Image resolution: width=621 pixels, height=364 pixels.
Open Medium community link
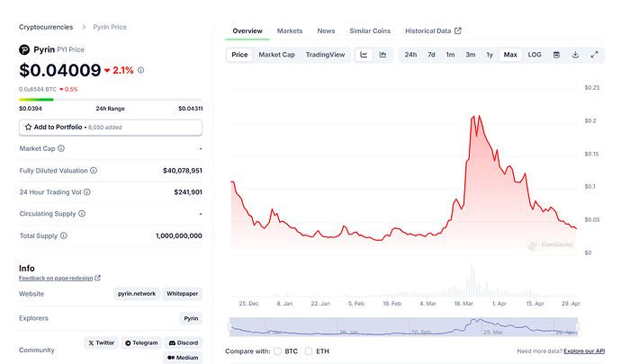tap(183, 358)
